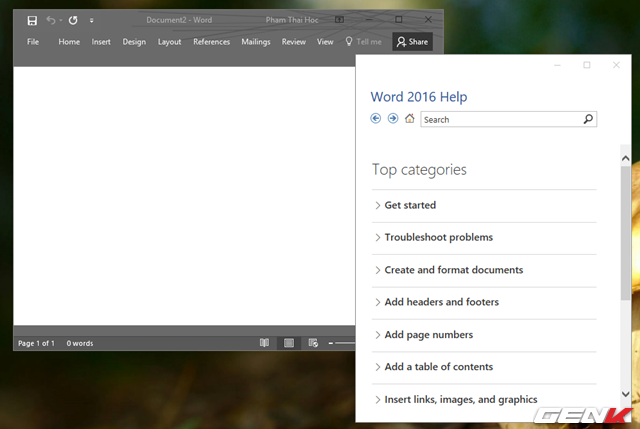Click the Word 2016 Help heading
This screenshot has width=640, height=429.
pyautogui.click(x=419, y=97)
